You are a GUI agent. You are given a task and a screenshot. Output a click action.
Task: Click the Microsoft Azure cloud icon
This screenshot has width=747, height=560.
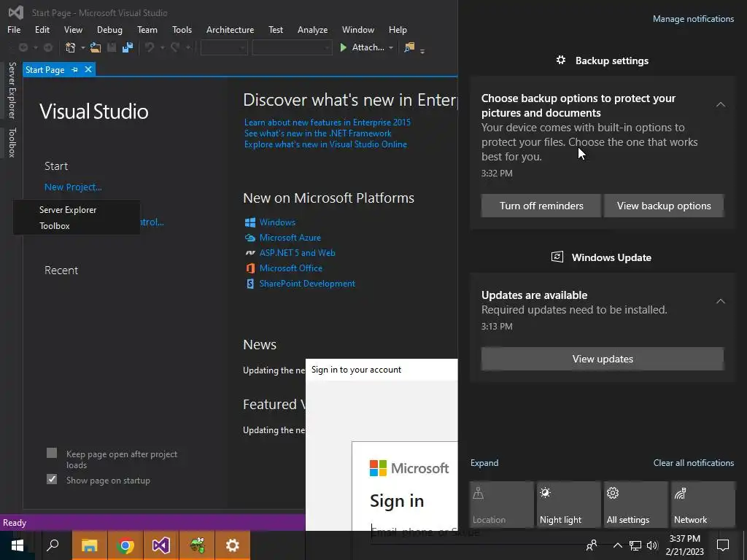tap(250, 238)
